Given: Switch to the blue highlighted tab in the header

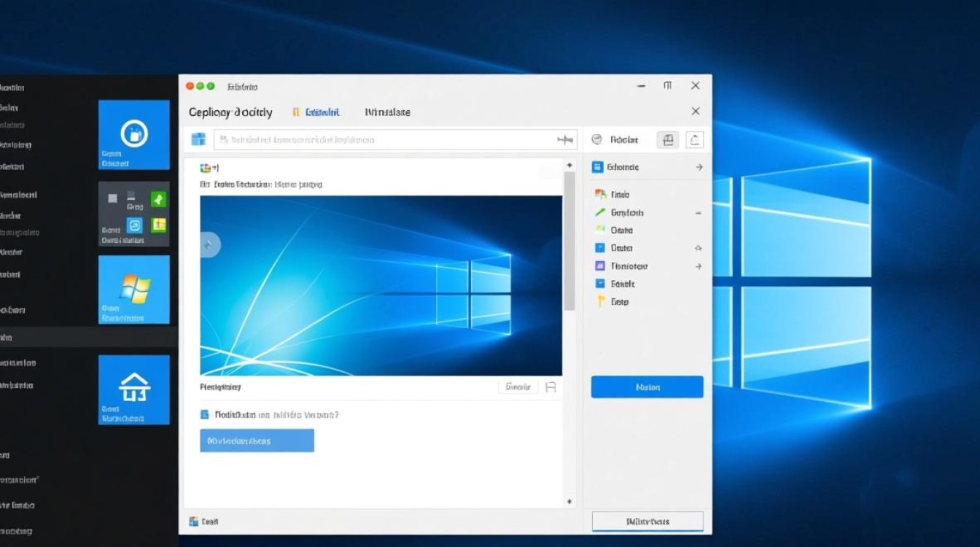Looking at the screenshot, I should [317, 112].
